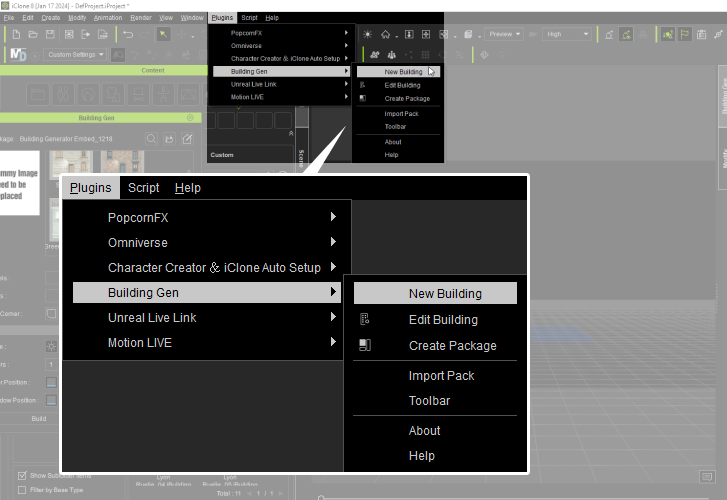
Task: Search packages with magnifier icon
Action: 152,139
